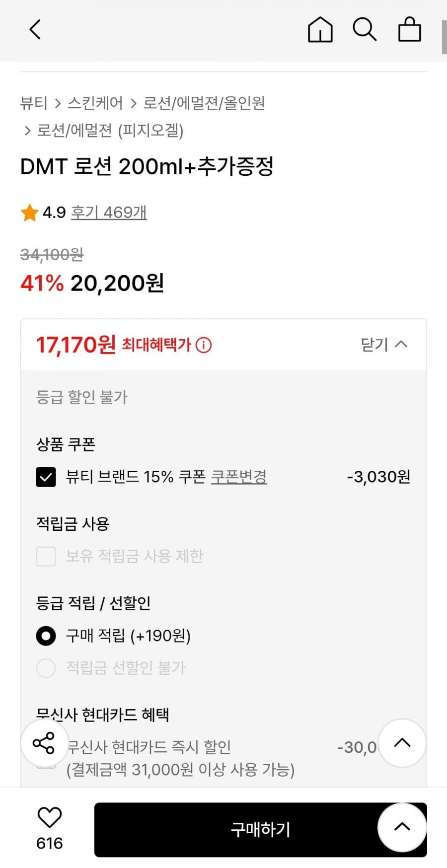Tap the search magnifier icon
The image size is (447, 868).
365,29
